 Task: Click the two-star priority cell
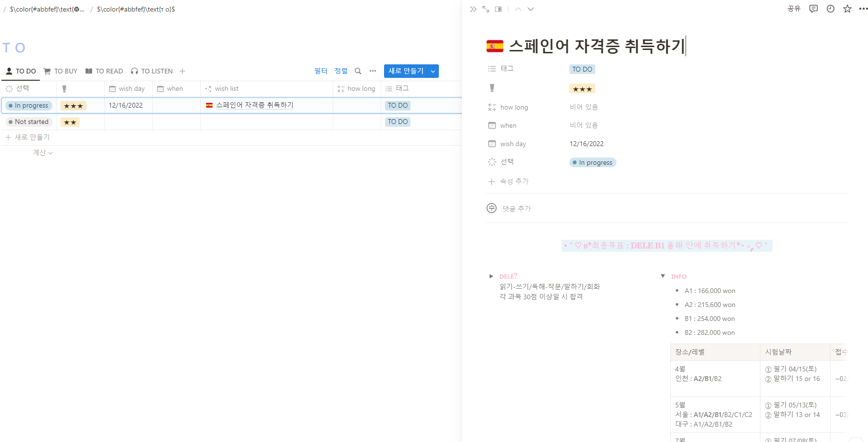coord(70,123)
